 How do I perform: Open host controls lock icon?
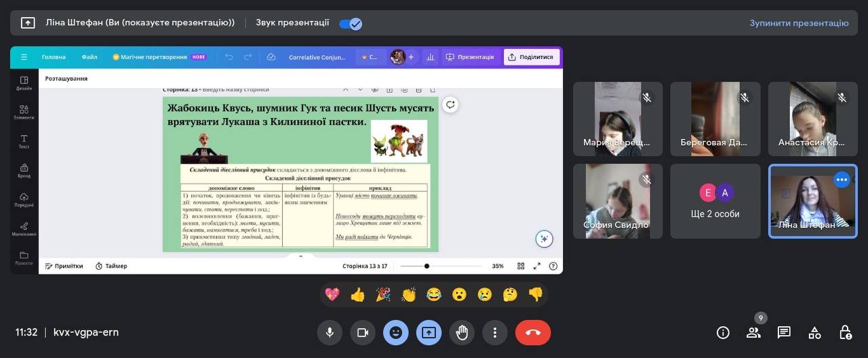click(845, 332)
